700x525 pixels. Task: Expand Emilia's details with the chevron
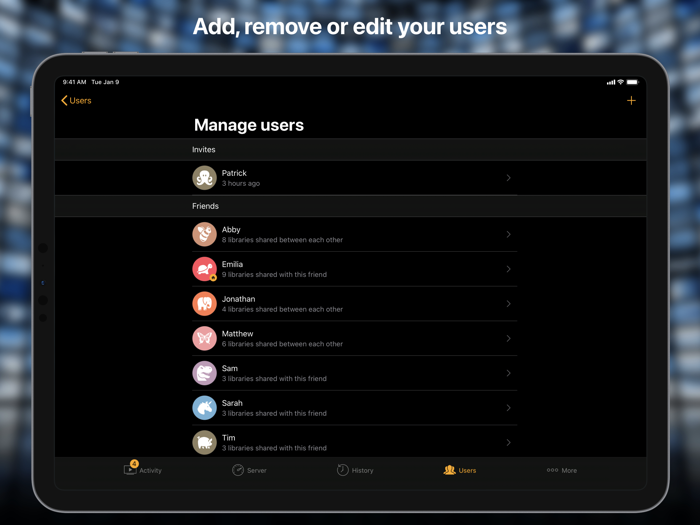pyautogui.click(x=508, y=269)
